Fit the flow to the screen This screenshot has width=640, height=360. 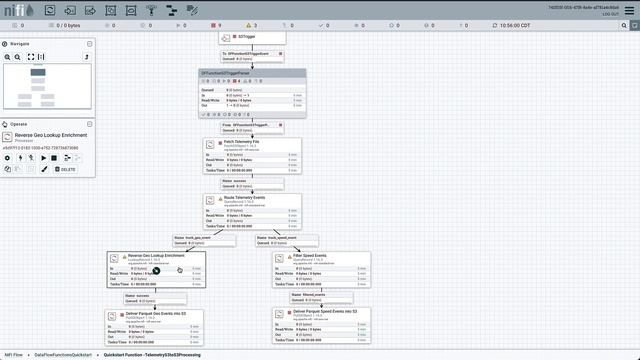[x=31, y=57]
